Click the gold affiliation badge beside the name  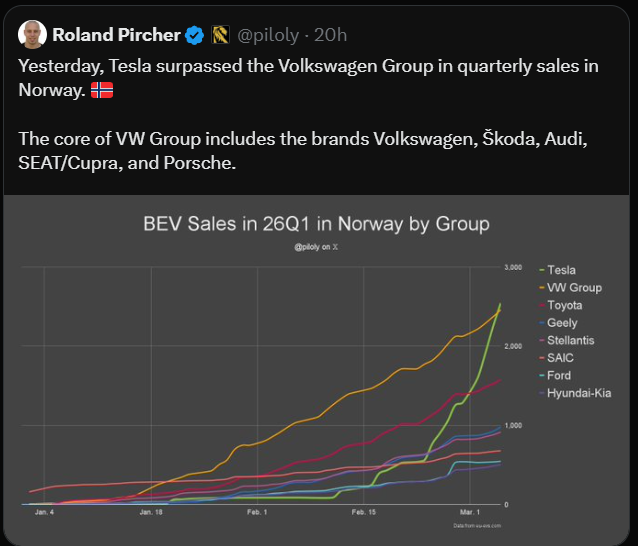pyautogui.click(x=221, y=35)
